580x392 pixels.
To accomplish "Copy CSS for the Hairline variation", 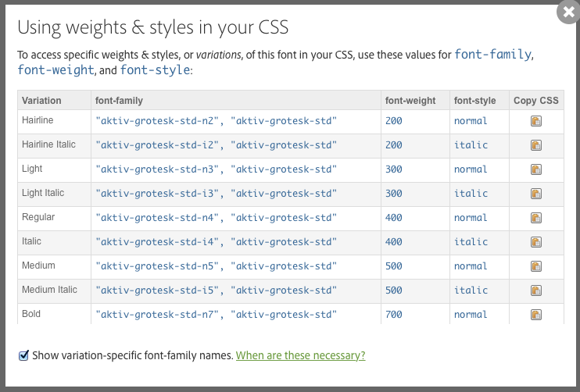I will click(536, 121).
